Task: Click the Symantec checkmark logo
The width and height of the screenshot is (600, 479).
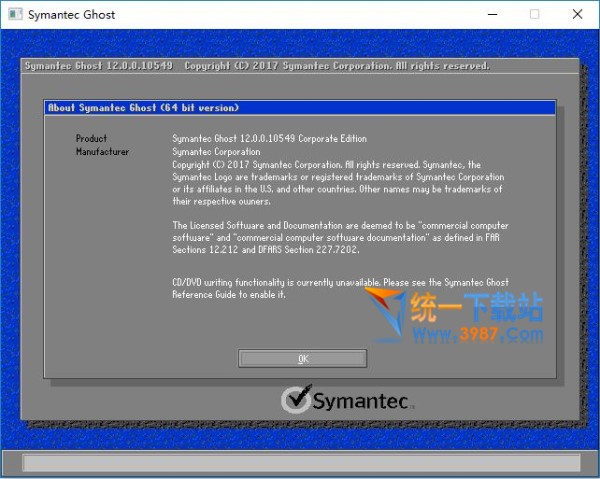Action: click(296, 399)
